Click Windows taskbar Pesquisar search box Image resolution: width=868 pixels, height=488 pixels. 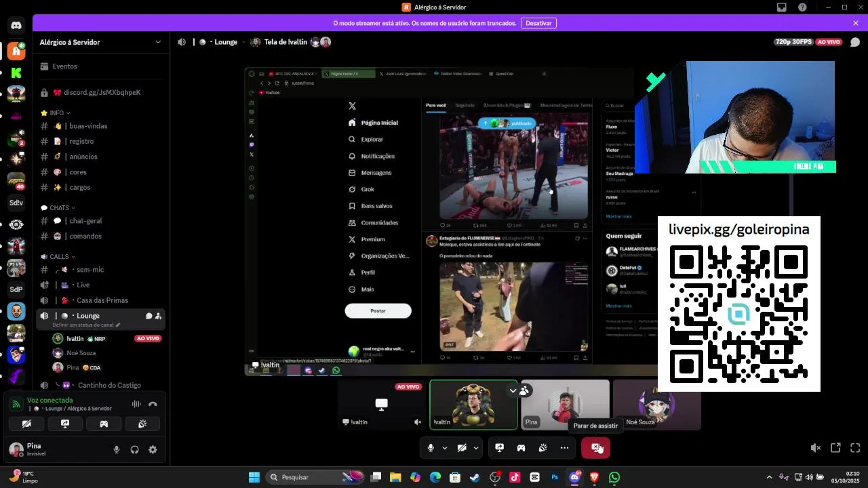(316, 477)
